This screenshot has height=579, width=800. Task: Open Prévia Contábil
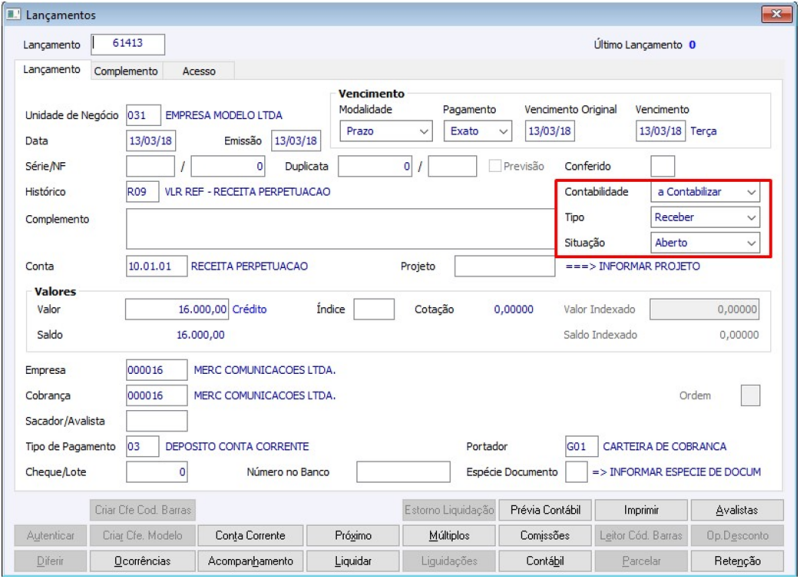pyautogui.click(x=545, y=510)
